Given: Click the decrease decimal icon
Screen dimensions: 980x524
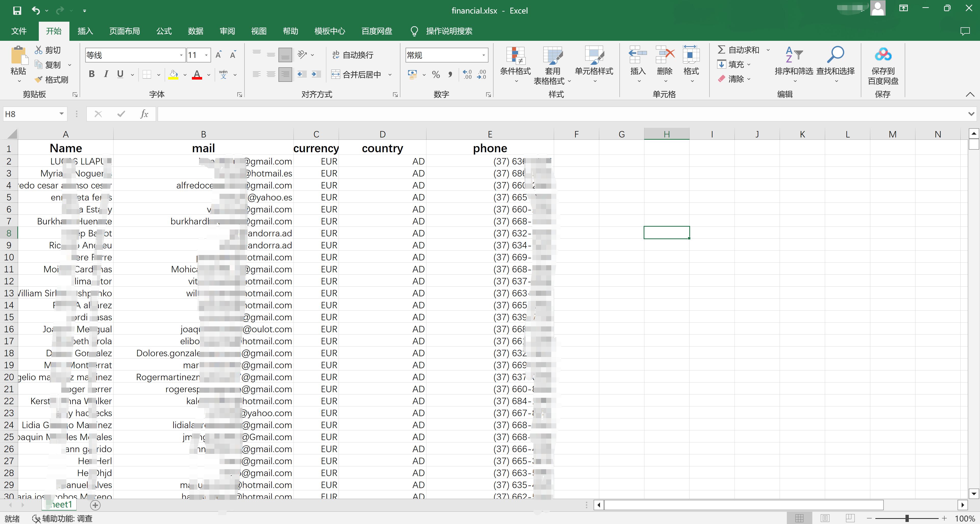Looking at the screenshot, I should click(x=482, y=74).
